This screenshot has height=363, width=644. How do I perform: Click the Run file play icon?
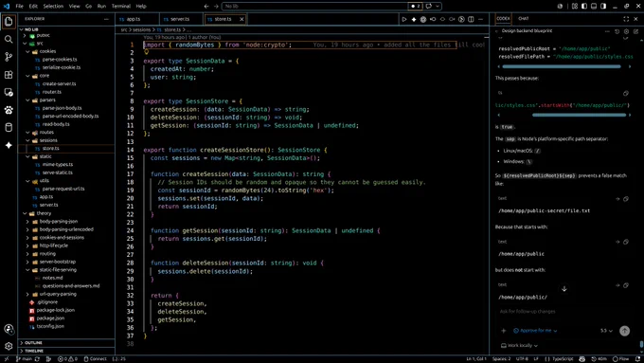404,19
